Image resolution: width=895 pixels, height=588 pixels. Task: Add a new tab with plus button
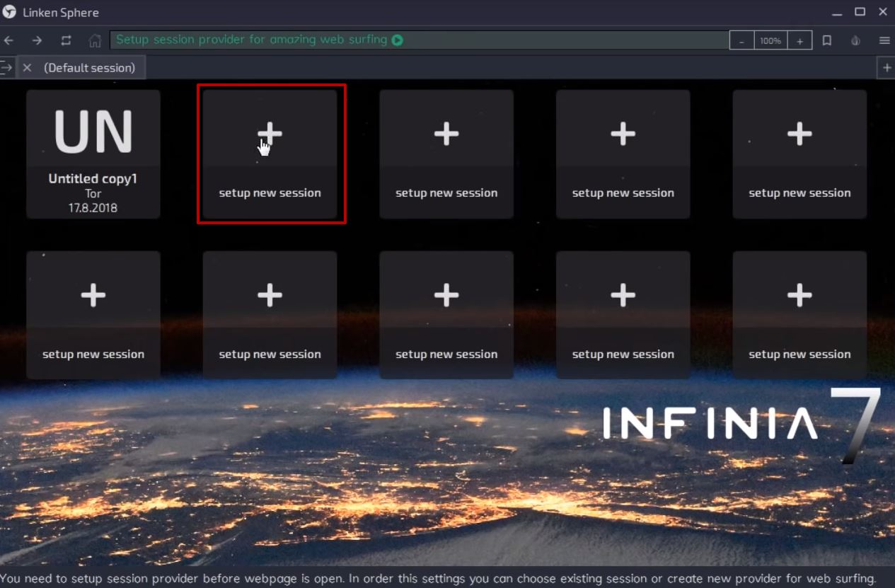[887, 68]
